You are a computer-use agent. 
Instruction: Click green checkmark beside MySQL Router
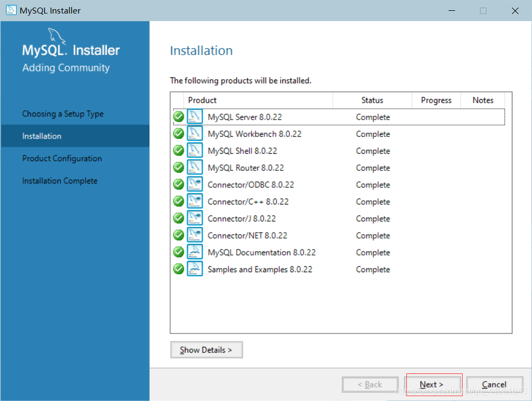pos(178,167)
